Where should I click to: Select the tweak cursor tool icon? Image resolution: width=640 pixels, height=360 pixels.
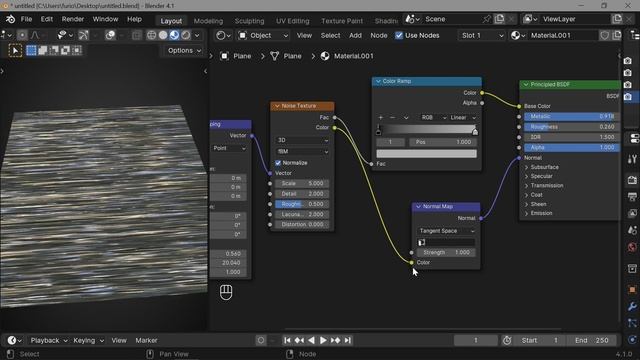point(15,51)
